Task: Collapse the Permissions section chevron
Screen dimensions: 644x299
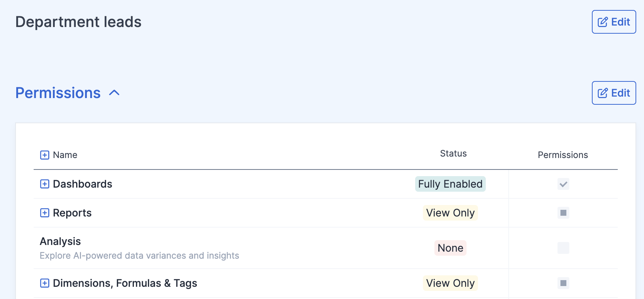Action: pos(115,93)
